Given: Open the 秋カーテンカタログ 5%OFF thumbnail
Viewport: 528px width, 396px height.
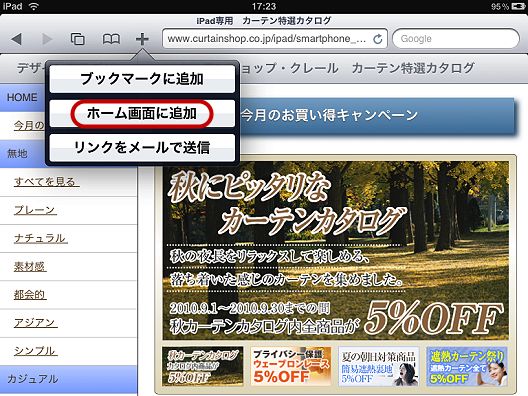Looking at the screenshot, I should coord(202,366).
